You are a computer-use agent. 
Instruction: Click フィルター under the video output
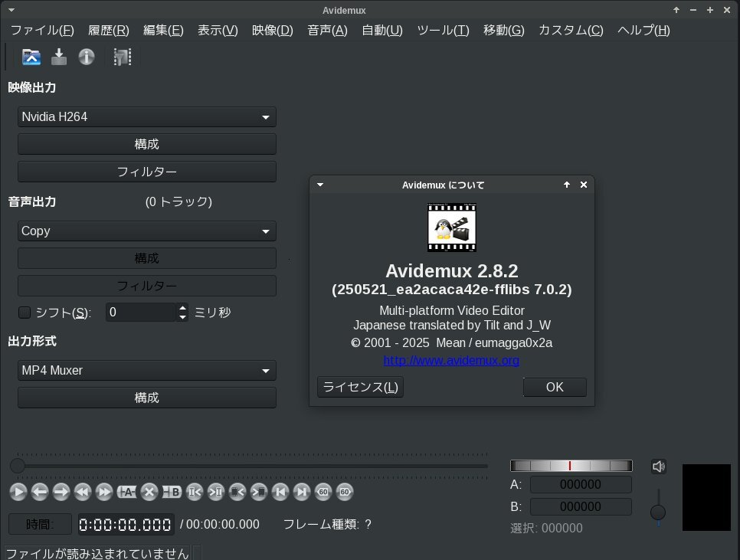coord(147,172)
